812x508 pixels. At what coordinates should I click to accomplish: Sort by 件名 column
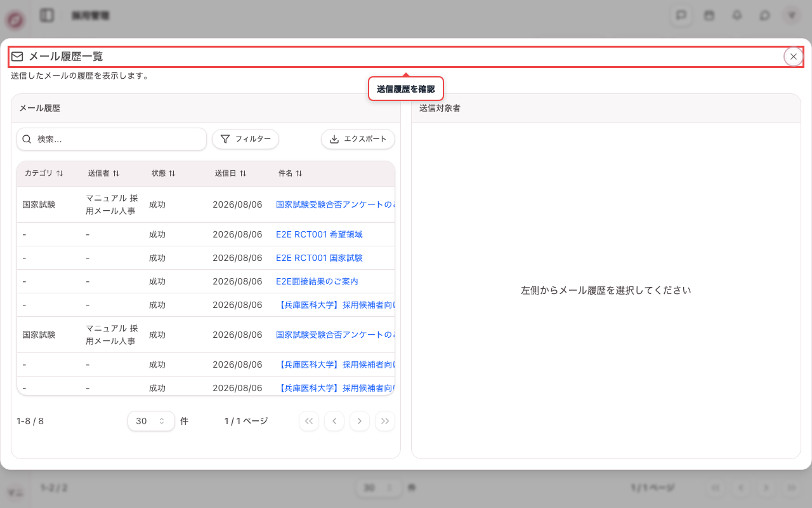coord(291,173)
